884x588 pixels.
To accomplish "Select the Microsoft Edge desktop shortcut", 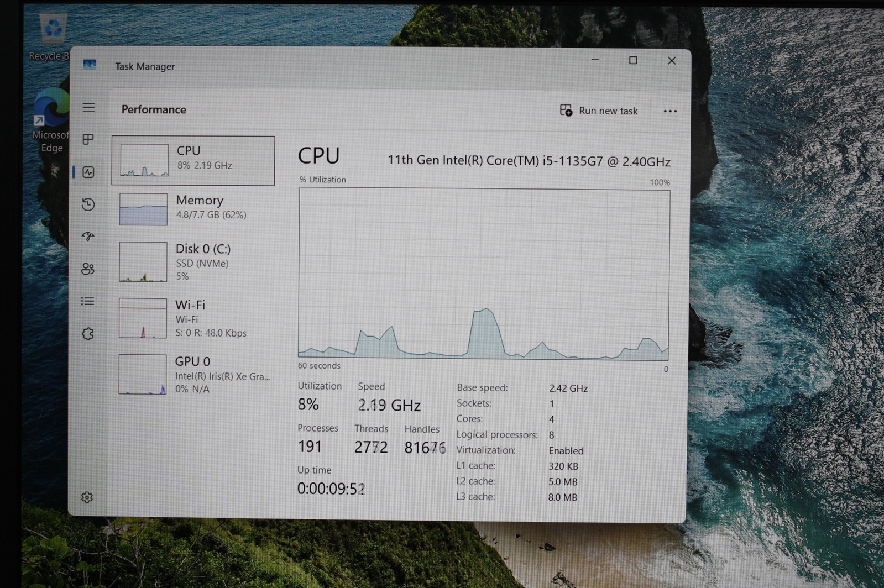I will 51,120.
